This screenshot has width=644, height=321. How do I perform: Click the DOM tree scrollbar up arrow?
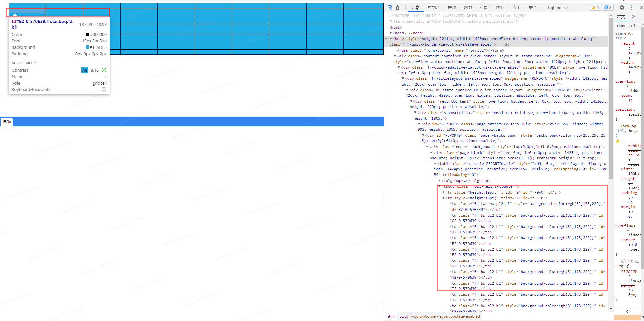(x=611, y=15)
